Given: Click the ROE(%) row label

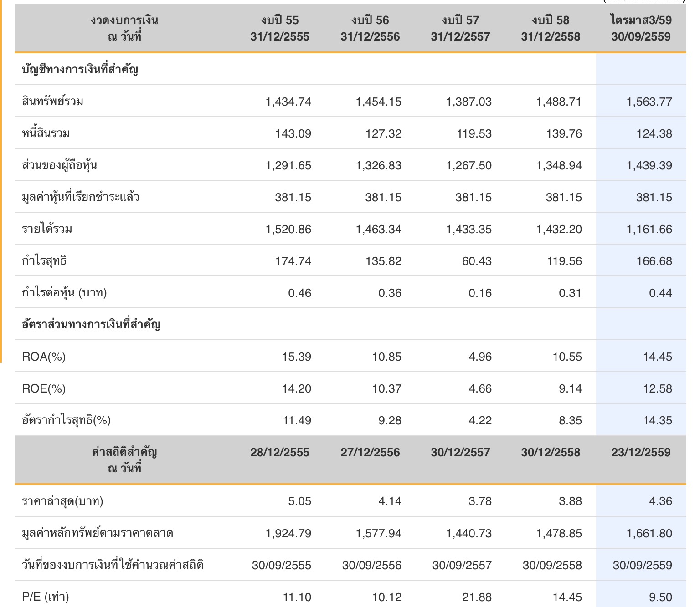Looking at the screenshot, I should (x=44, y=388).
